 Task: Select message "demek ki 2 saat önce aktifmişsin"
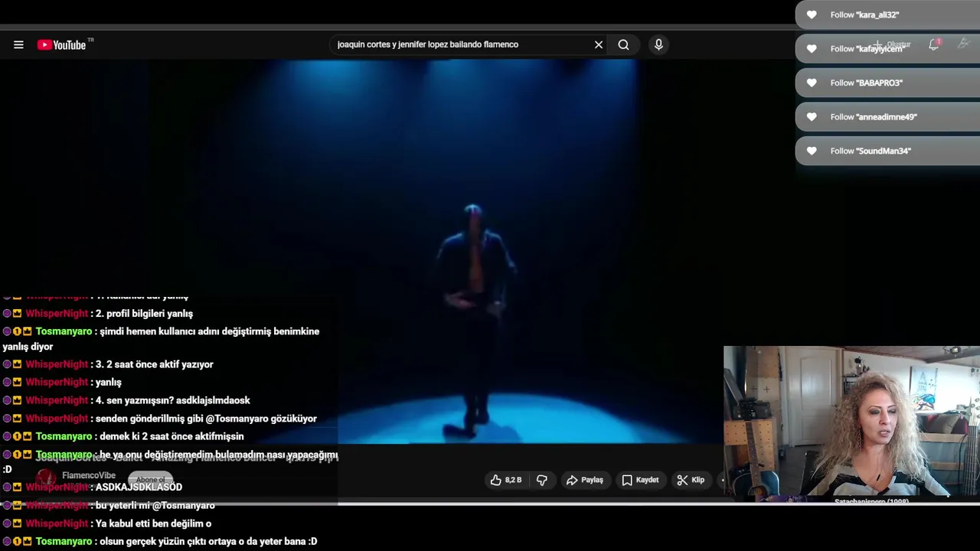pos(171,436)
